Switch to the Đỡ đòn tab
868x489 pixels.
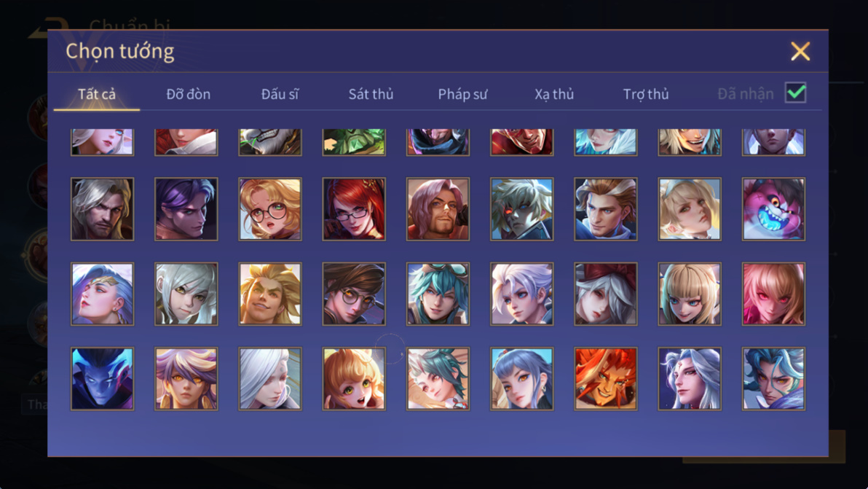tap(188, 94)
